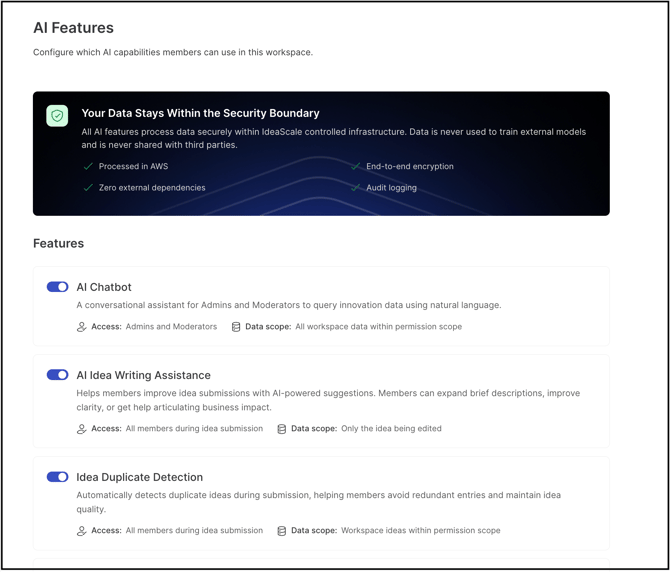Image resolution: width=670 pixels, height=572 pixels.
Task: Click the checkmark beside Processed in AWS
Action: [88, 167]
